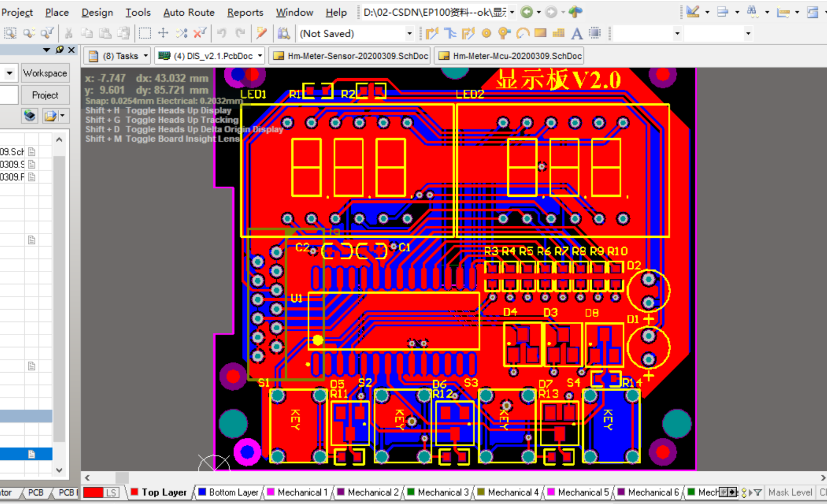Select the Place Component chip icon
Viewport: 827px width, 504px height.
(595, 34)
